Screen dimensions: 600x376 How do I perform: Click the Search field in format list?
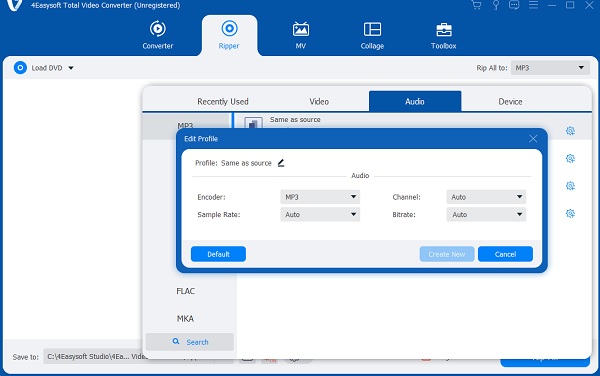(190, 342)
